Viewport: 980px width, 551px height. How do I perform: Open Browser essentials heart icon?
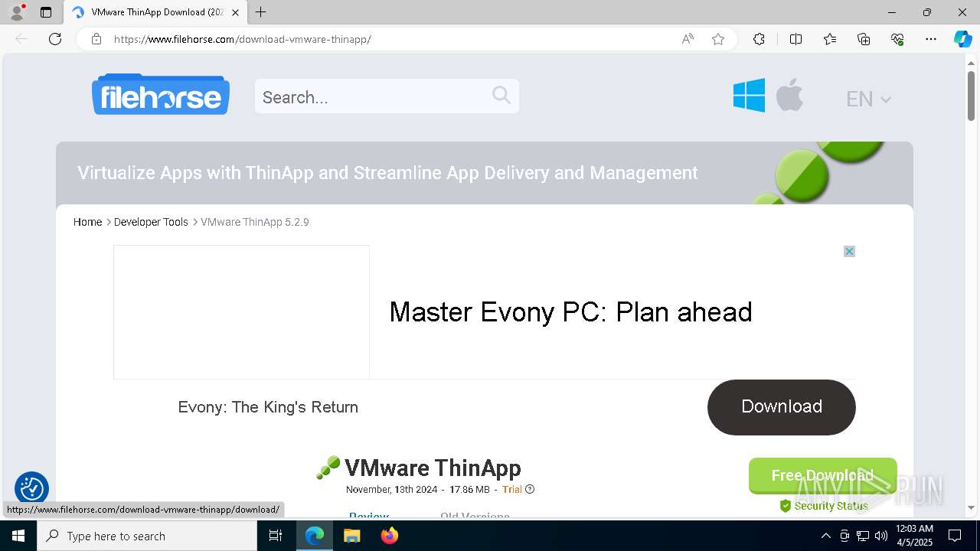pyautogui.click(x=897, y=39)
